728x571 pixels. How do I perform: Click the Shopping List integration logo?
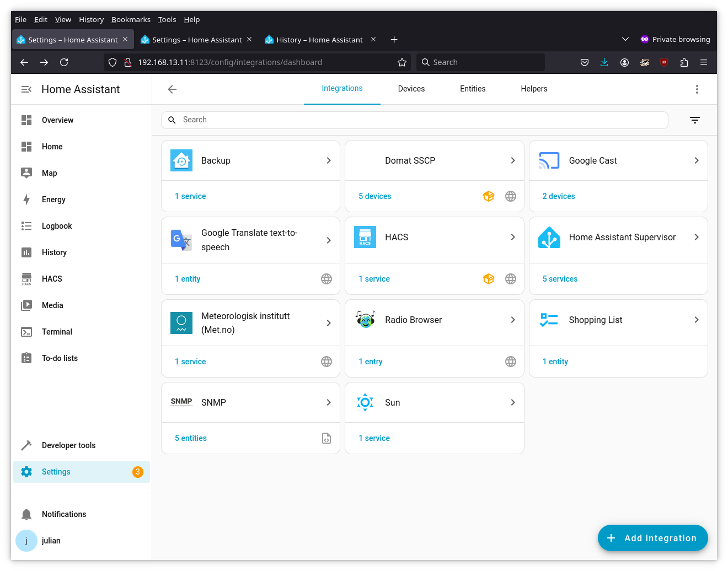pos(549,320)
